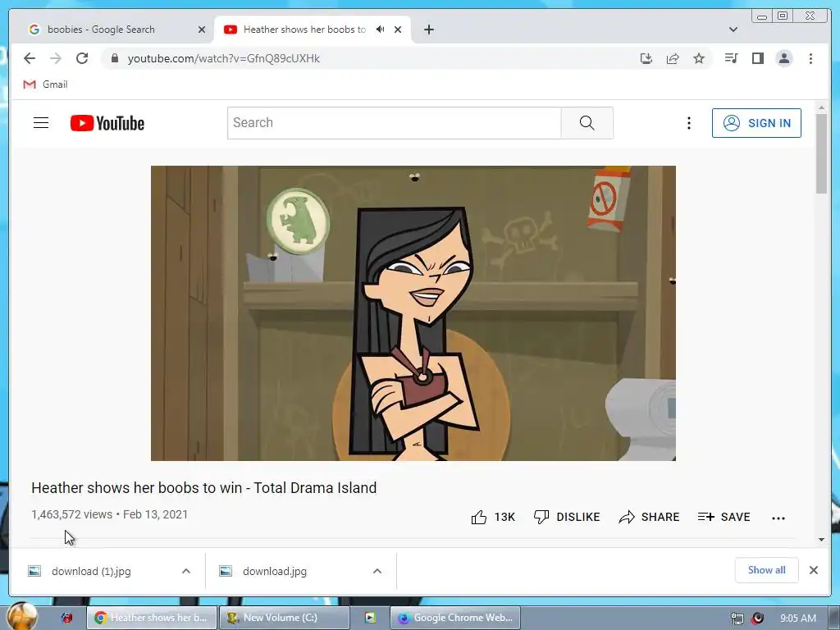840x630 pixels.
Task: Open the Gmail bookmark
Action: (x=45, y=84)
